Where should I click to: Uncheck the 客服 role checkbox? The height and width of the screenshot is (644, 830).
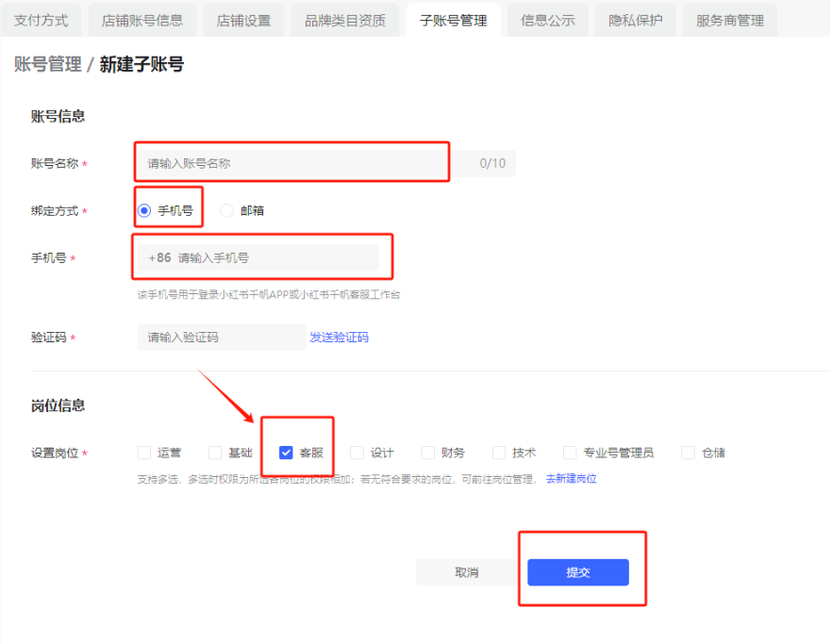click(x=286, y=453)
